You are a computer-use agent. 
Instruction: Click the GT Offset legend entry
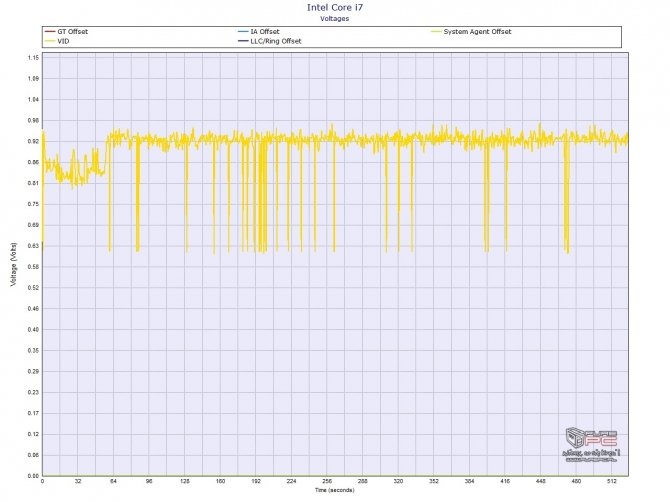(66, 32)
